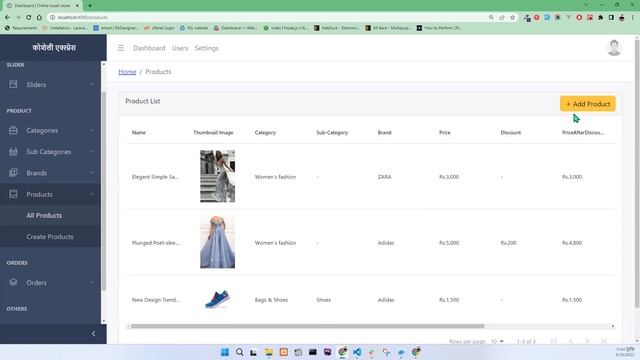Click the Elegant Simple product thumbnail
This screenshot has height=360, width=640.
coord(217,176)
